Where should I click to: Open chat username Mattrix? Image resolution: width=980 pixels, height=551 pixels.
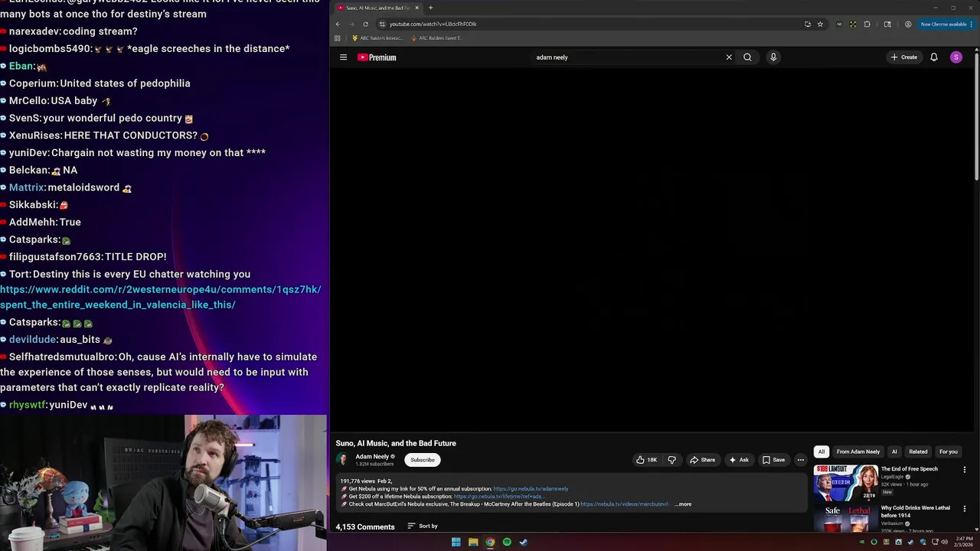tap(27, 187)
